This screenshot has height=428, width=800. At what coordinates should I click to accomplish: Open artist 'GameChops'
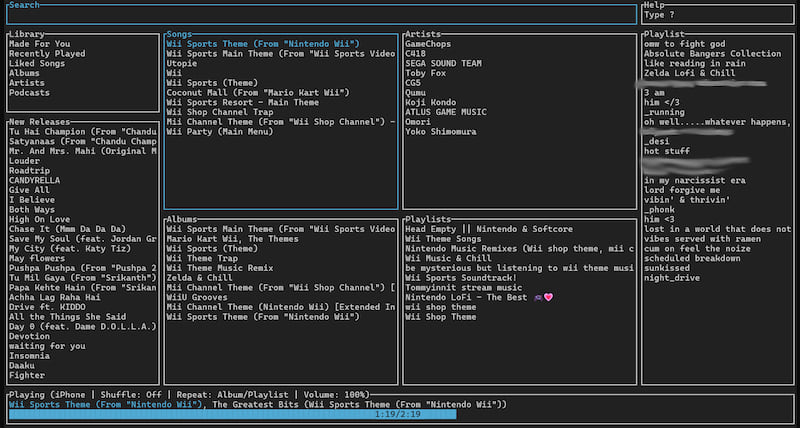coord(428,44)
